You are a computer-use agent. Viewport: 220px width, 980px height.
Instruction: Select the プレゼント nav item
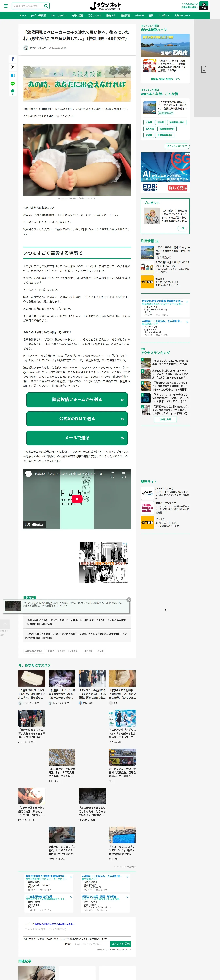[164, 16]
